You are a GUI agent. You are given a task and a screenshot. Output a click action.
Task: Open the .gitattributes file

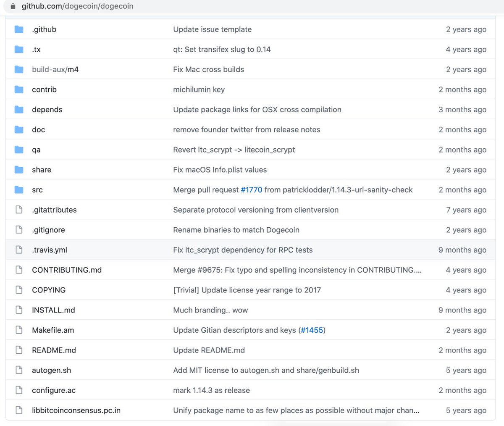[54, 210]
